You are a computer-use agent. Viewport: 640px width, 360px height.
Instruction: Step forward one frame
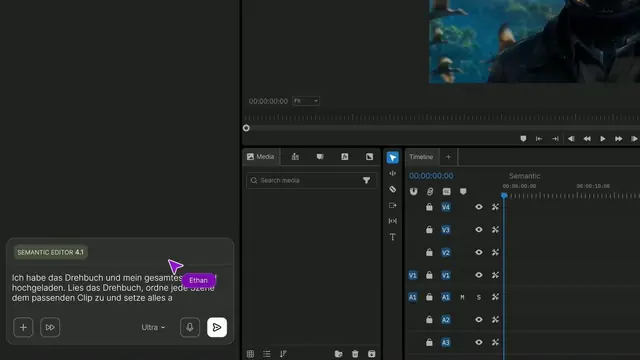634,139
